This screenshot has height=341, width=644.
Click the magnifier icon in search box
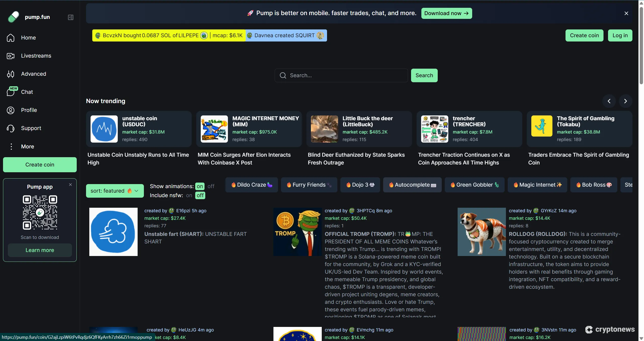coord(283,75)
